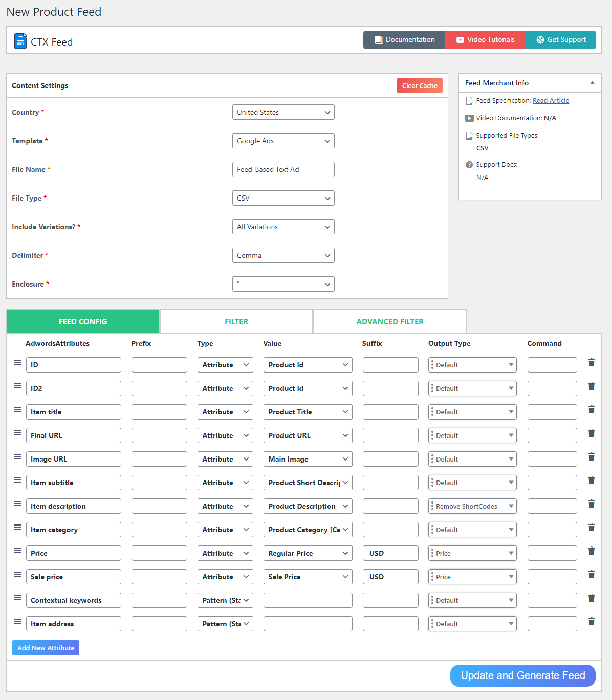Switch to the FILTER tab
Screen dimensions: 612x700
coord(236,322)
